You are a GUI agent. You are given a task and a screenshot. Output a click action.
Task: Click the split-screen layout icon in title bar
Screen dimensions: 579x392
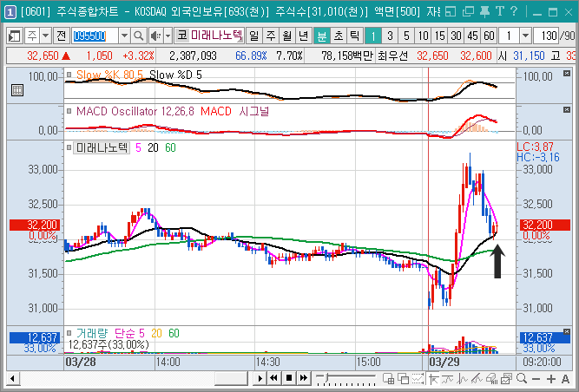(451, 12)
